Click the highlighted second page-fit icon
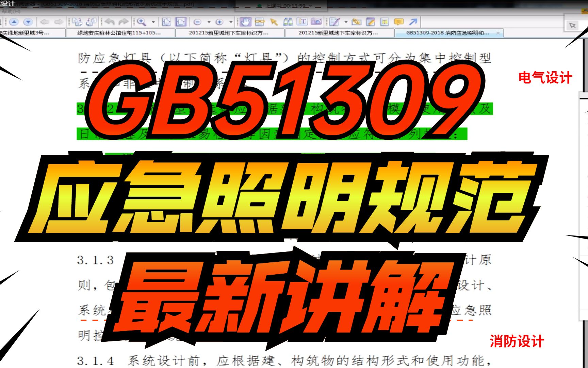Viewport: 588px width, 368px height. point(181,22)
